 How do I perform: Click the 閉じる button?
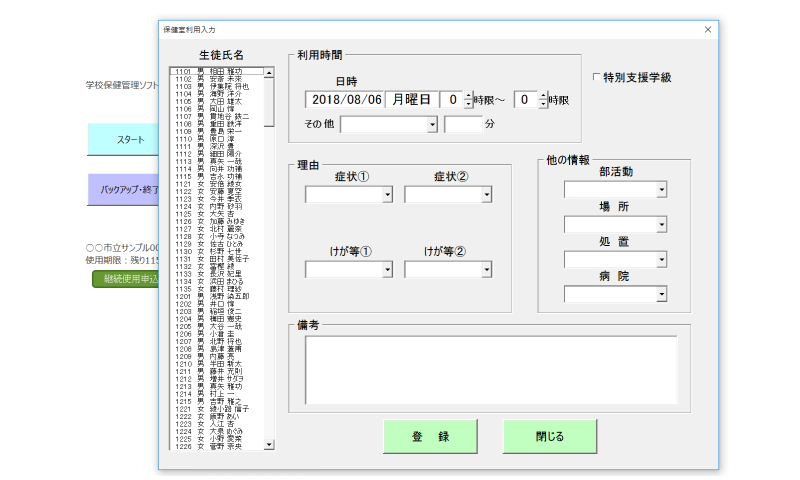tap(550, 437)
